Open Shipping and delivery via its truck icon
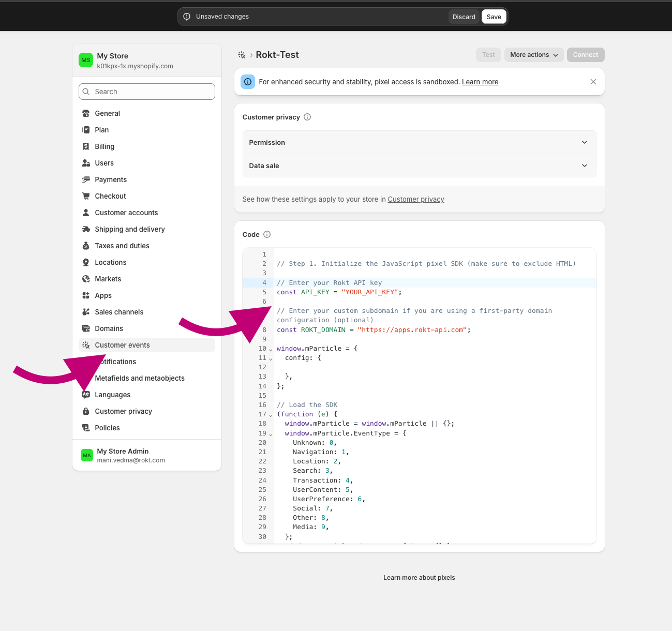 86,229
